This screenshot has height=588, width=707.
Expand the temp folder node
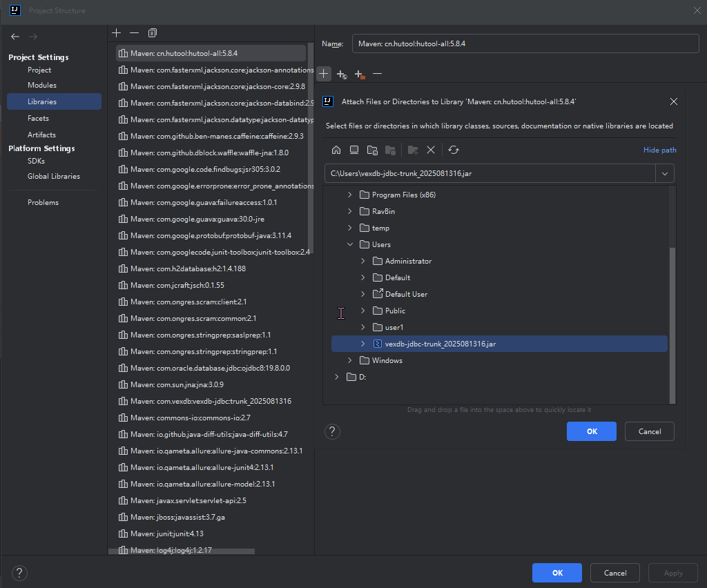pyautogui.click(x=350, y=228)
